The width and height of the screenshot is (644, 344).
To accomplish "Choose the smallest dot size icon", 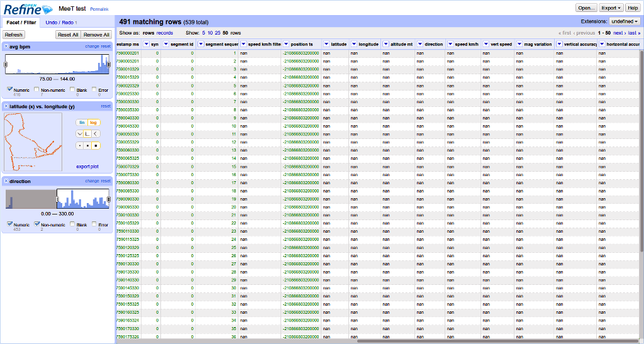I will (80, 146).
